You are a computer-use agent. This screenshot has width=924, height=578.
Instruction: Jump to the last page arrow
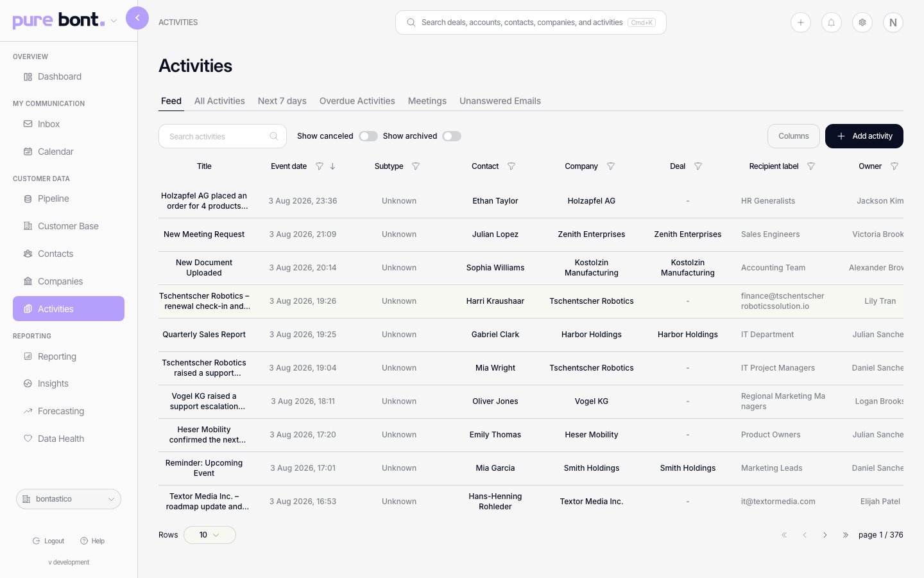846,535
